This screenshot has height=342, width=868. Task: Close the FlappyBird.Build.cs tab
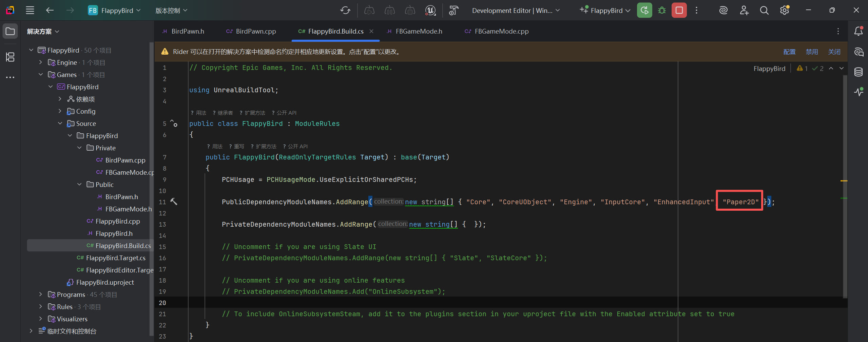(371, 31)
